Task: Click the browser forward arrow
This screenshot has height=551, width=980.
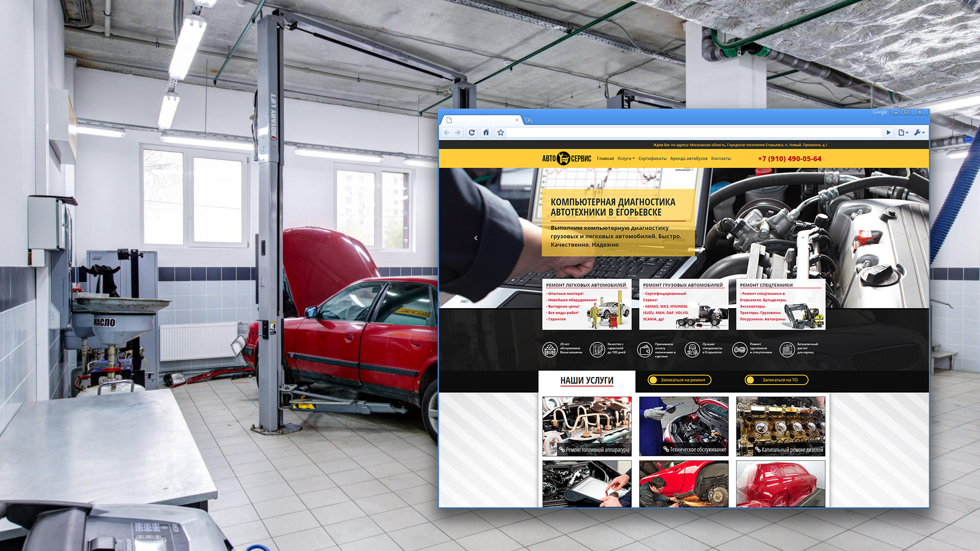Action: (458, 133)
